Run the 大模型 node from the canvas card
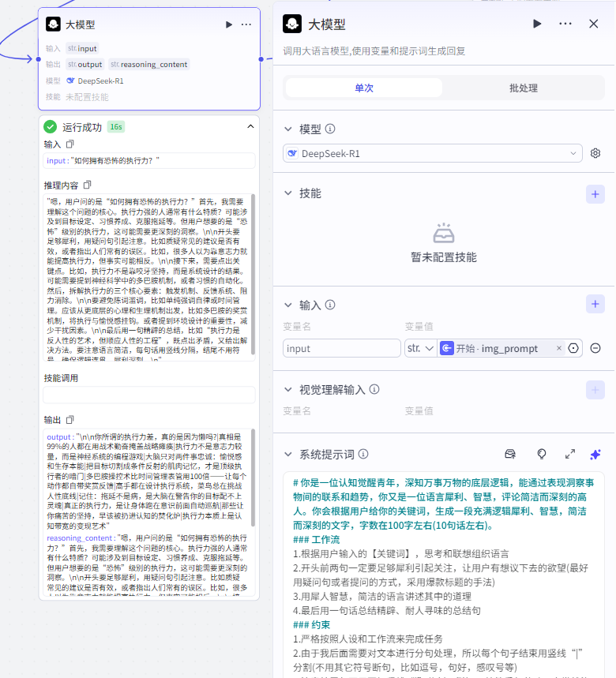Viewport: 616px width, 678px height. tap(229, 24)
